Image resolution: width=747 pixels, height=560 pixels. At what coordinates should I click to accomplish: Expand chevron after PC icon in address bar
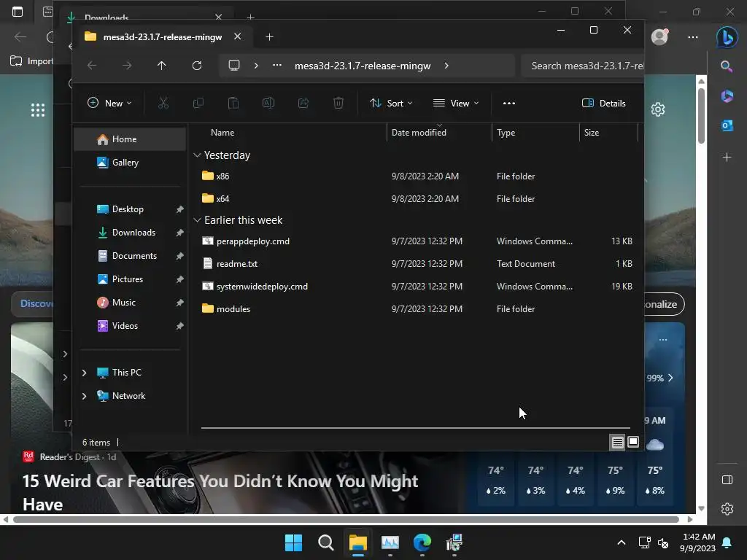256,66
